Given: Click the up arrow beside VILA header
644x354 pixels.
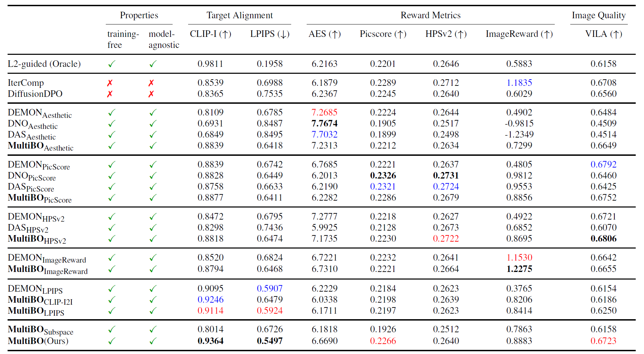Looking at the screenshot, I should tap(616, 34).
